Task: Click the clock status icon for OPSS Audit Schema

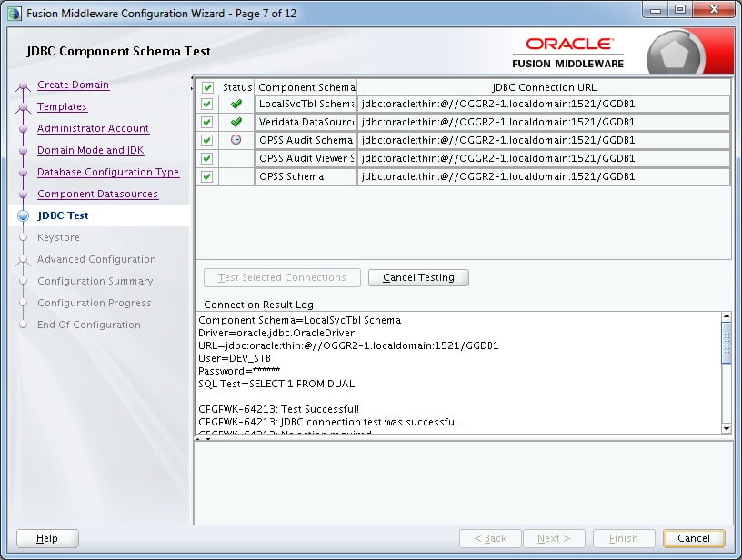Action: tap(236, 139)
